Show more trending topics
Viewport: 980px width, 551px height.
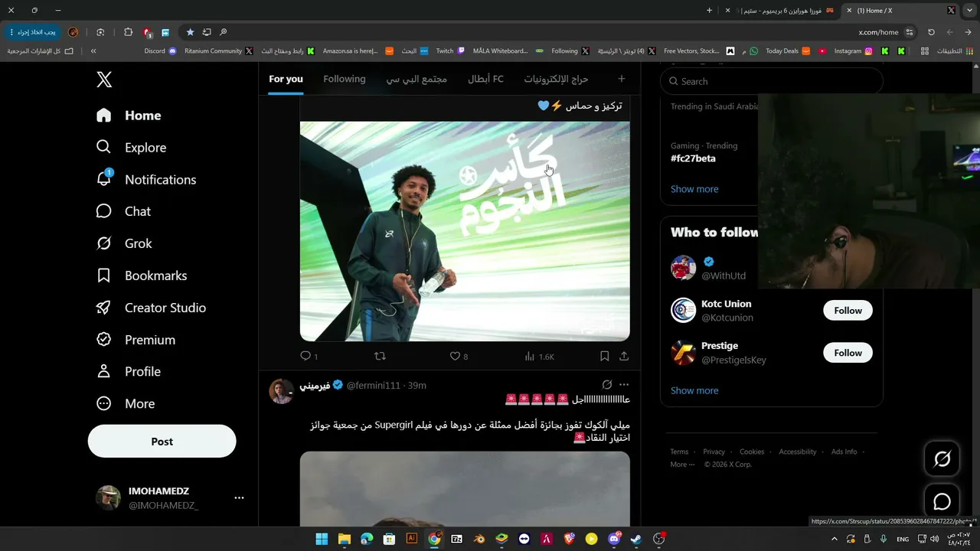click(x=694, y=189)
